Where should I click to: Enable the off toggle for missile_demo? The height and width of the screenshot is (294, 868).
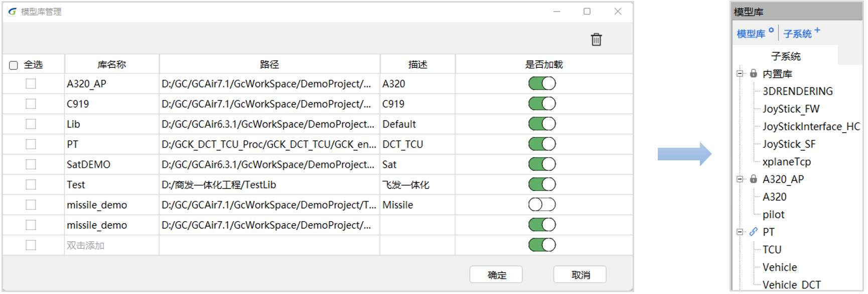click(542, 205)
